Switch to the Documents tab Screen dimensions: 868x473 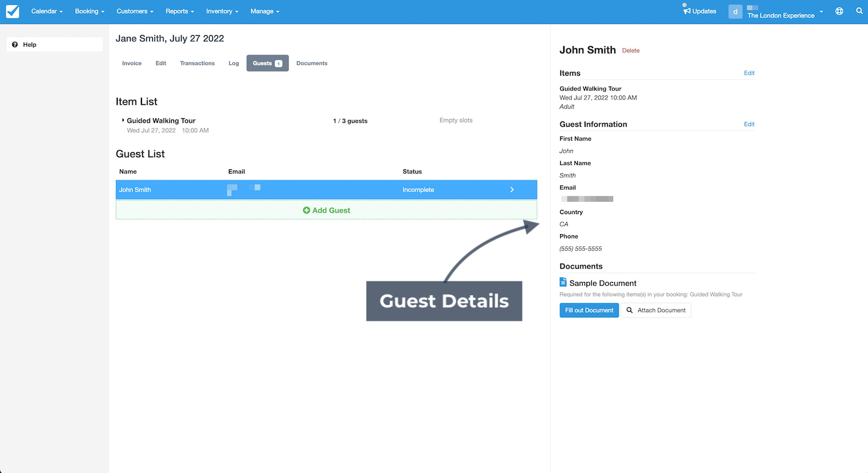[x=312, y=63]
